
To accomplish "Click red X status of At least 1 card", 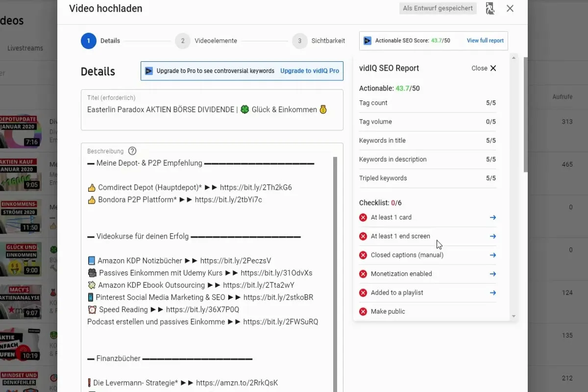I will pos(363,218).
